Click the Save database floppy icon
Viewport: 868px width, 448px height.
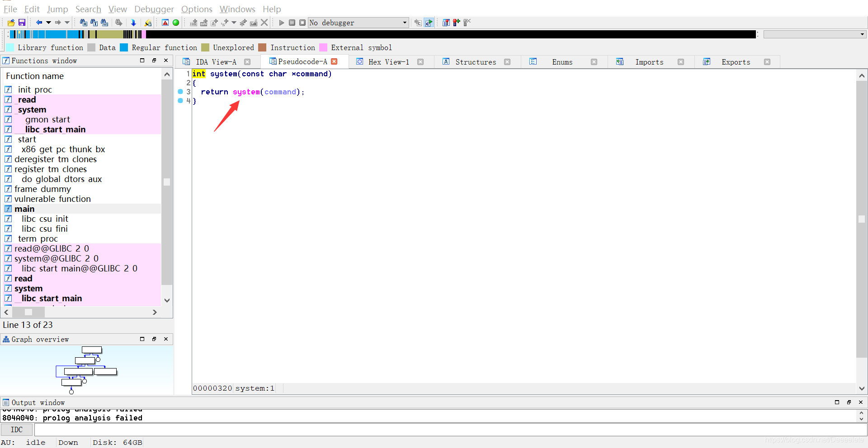click(x=22, y=23)
